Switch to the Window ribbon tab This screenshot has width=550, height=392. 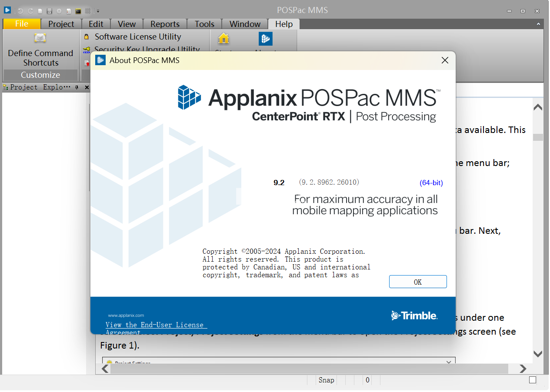245,24
